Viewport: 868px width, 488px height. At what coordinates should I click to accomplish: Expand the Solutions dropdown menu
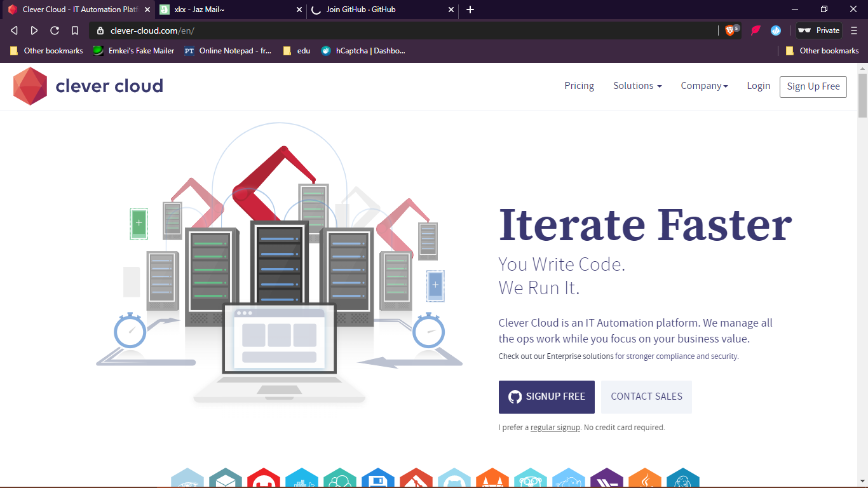click(637, 86)
